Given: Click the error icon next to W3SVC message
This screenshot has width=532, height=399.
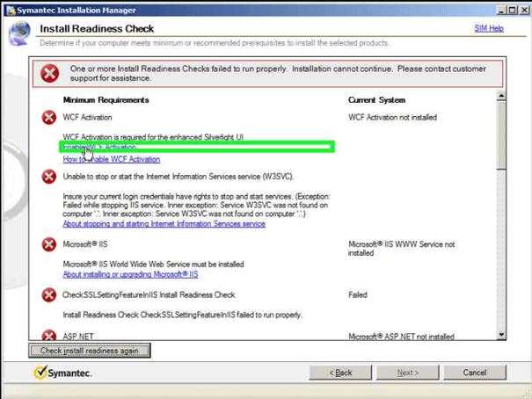Looking at the screenshot, I should pyautogui.click(x=49, y=177).
